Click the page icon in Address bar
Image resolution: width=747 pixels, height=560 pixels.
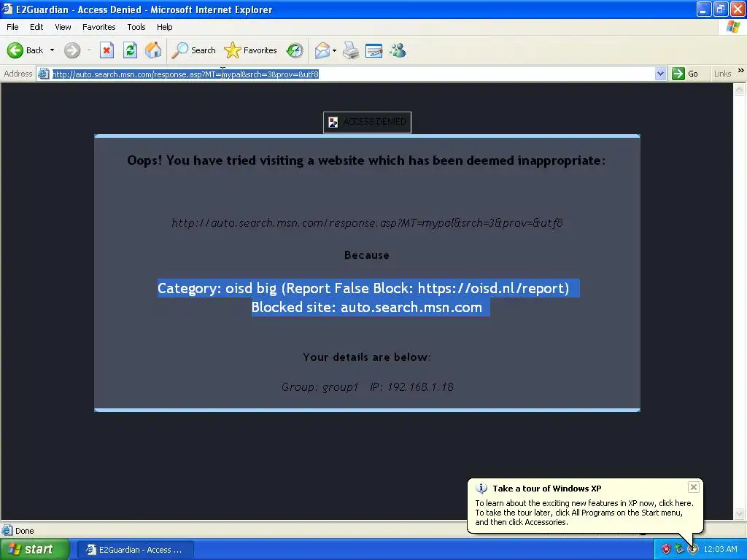(x=43, y=74)
